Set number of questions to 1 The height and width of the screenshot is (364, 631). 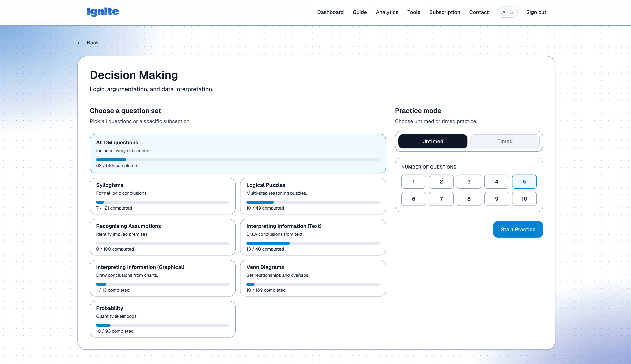(x=413, y=182)
